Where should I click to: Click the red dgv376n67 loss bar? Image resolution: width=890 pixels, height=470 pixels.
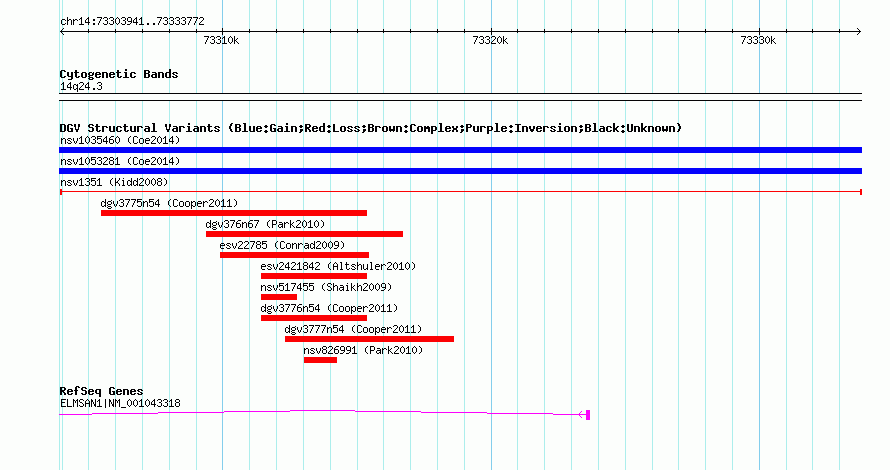coord(304,234)
